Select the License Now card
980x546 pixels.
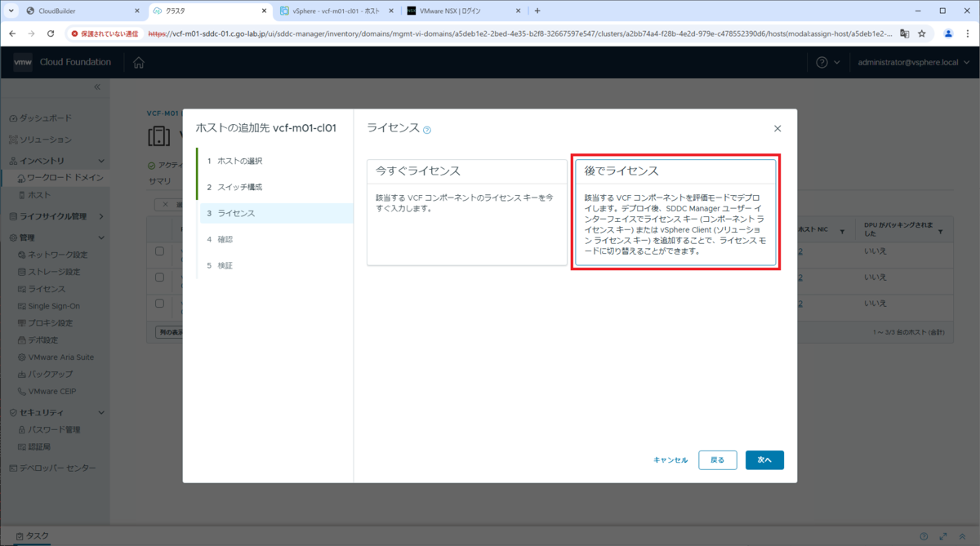(466, 212)
